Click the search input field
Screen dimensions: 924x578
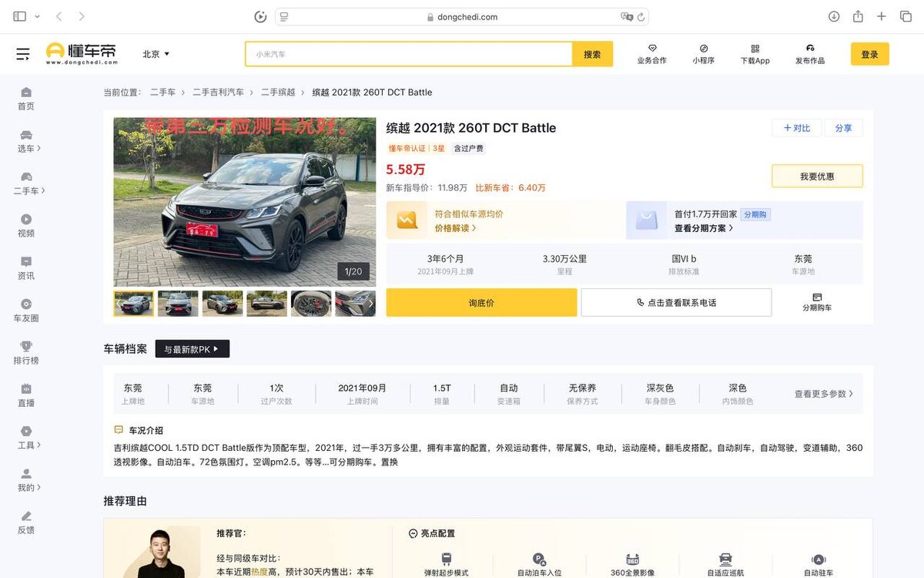click(409, 54)
